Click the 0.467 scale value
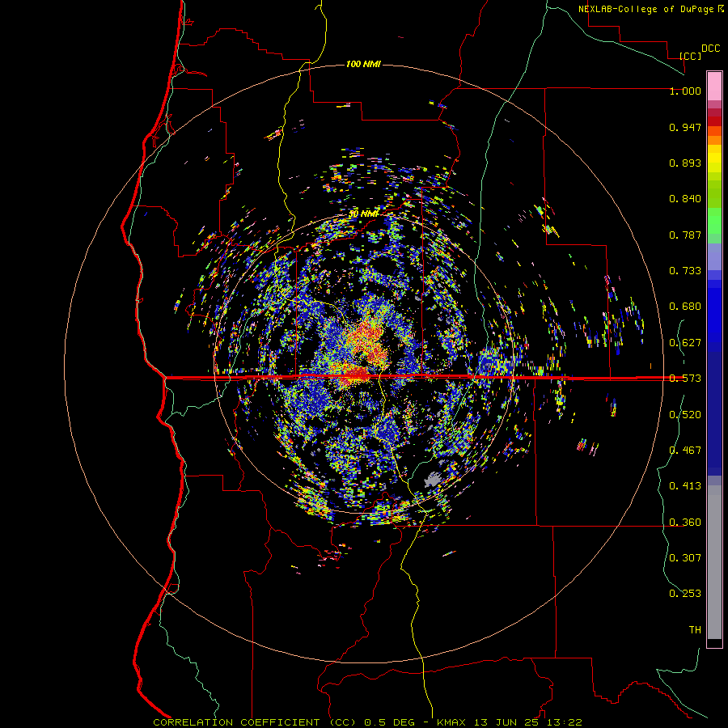This screenshot has width=728, height=728. click(x=685, y=451)
